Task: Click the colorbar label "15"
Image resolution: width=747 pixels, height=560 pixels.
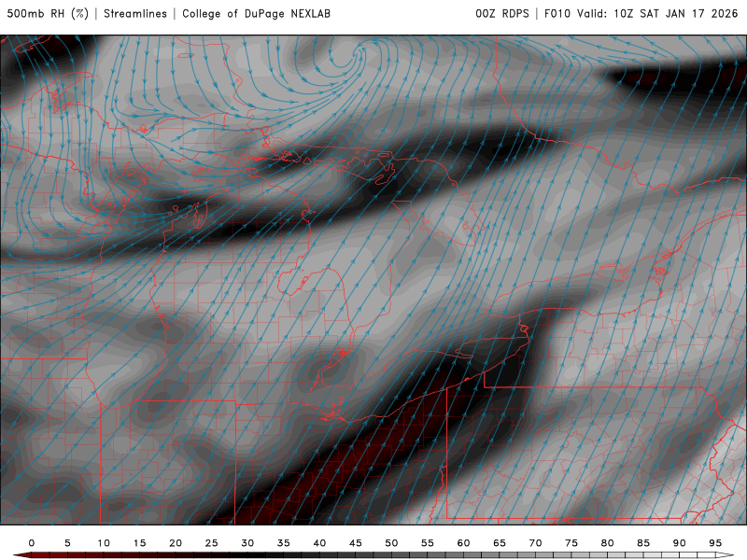Action: 139,543
